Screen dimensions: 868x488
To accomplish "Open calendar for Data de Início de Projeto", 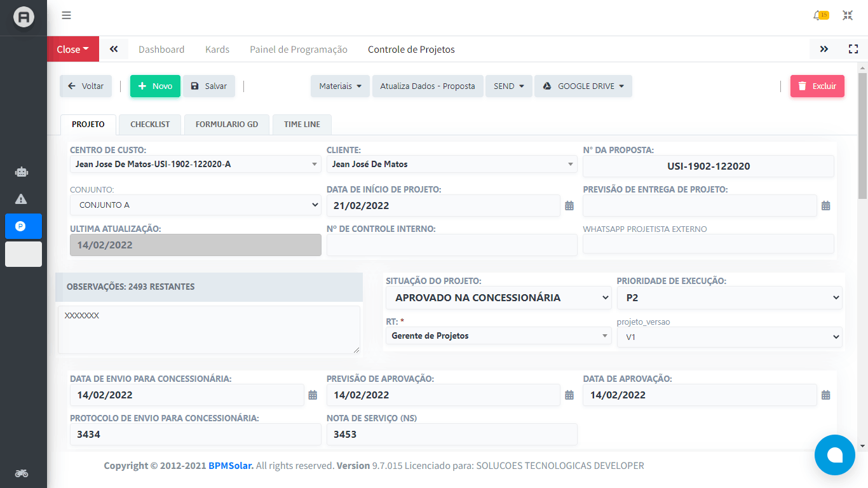I will (569, 206).
